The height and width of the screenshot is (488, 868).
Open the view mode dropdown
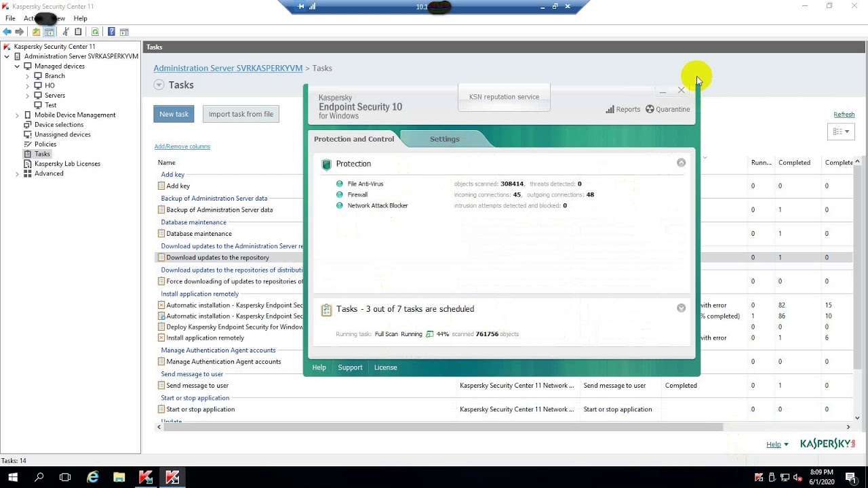click(841, 131)
